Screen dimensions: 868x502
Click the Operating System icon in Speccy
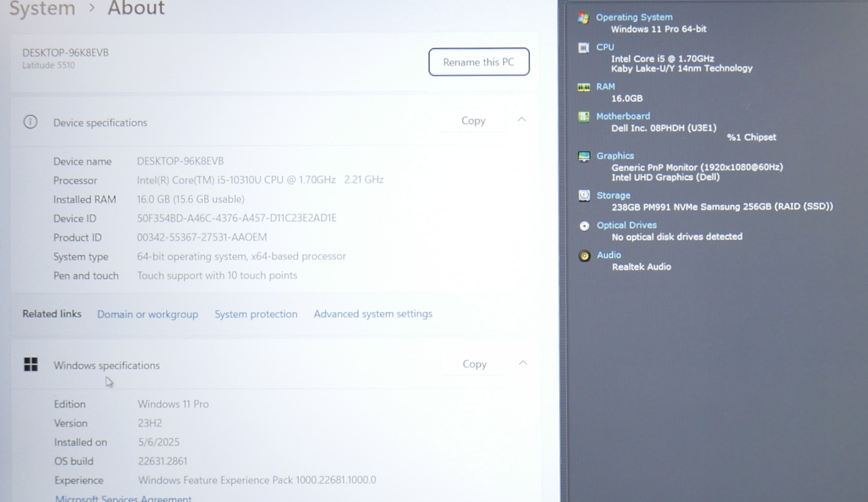(583, 18)
